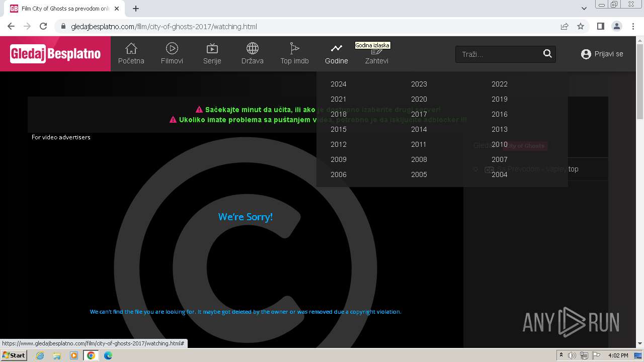Select year 2023
Screen dimensions: 644x362
coord(419,84)
